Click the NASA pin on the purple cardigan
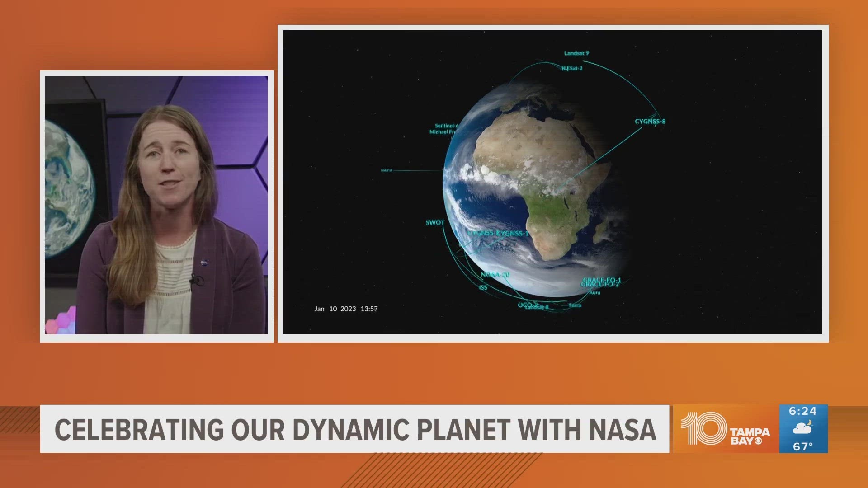This screenshot has height=488, width=868. click(204, 262)
